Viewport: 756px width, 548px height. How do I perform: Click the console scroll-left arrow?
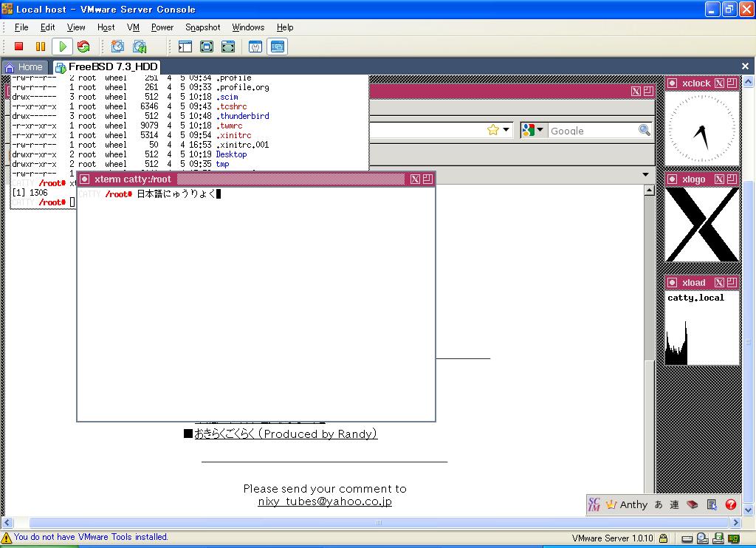coord(7,522)
